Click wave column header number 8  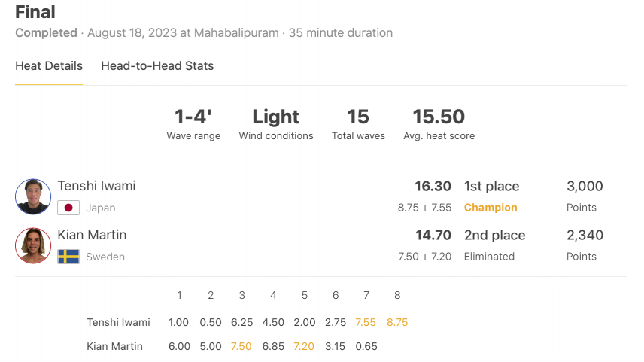pos(397,295)
